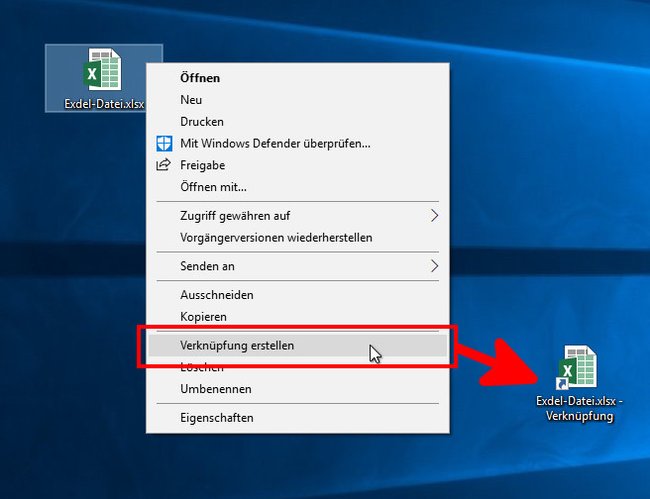
Task: Choose Neu in the context menu
Action: pos(298,100)
